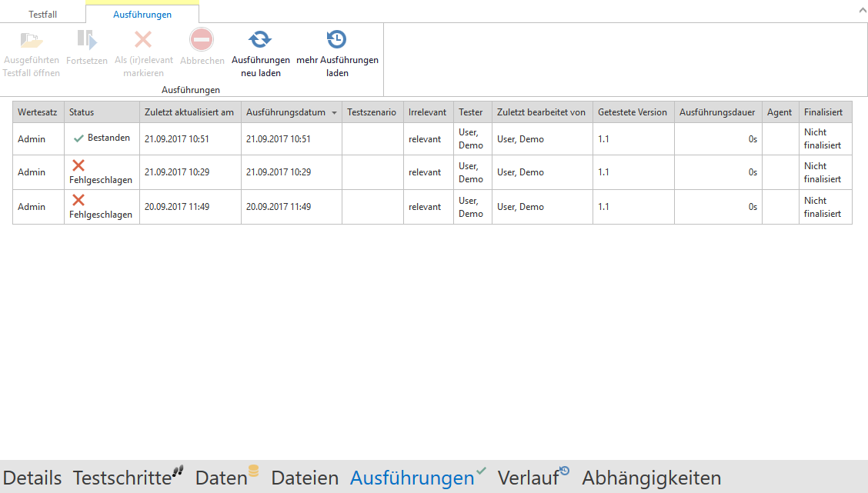The image size is (868, 493).
Task: Click the mehr Ausführungen laden icon
Action: click(336, 40)
